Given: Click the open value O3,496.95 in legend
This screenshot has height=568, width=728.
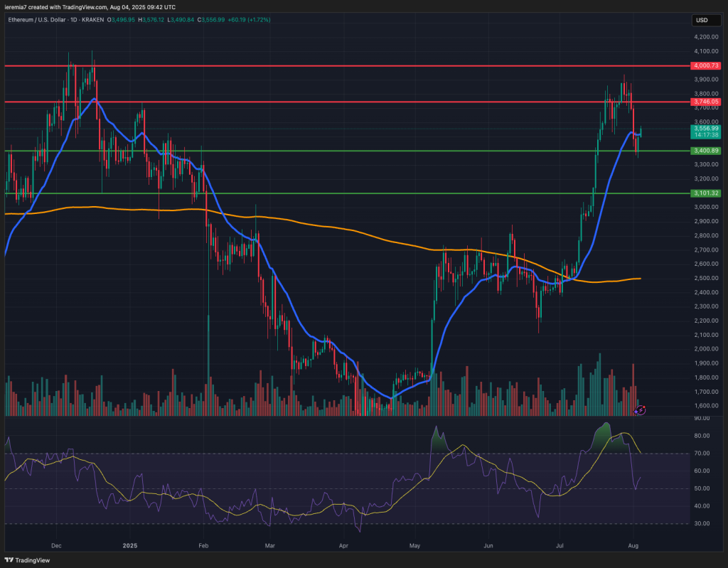Looking at the screenshot, I should (121, 20).
